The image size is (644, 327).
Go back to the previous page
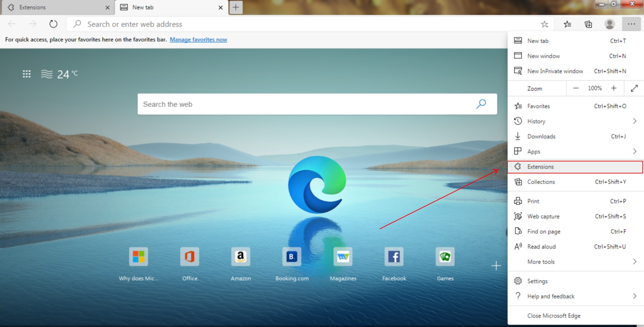tap(12, 24)
